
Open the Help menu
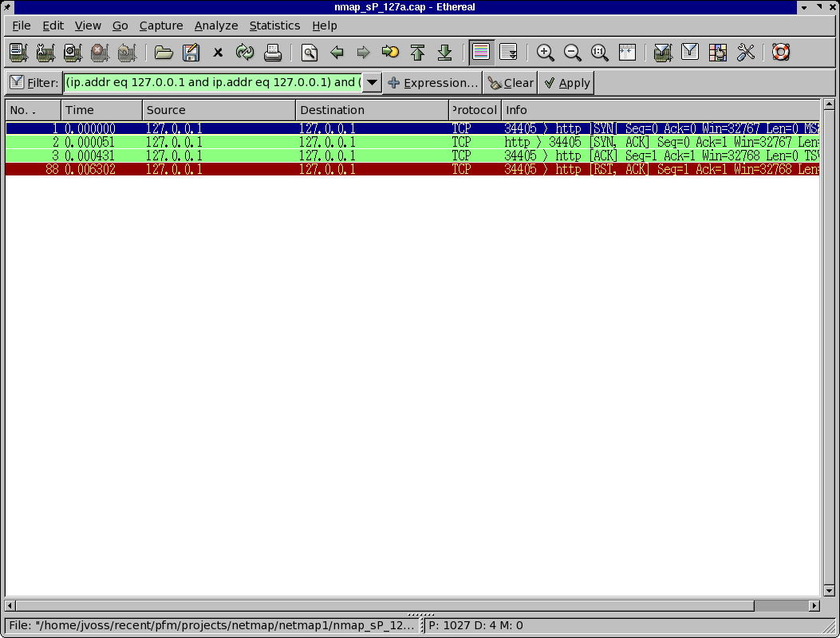325,26
